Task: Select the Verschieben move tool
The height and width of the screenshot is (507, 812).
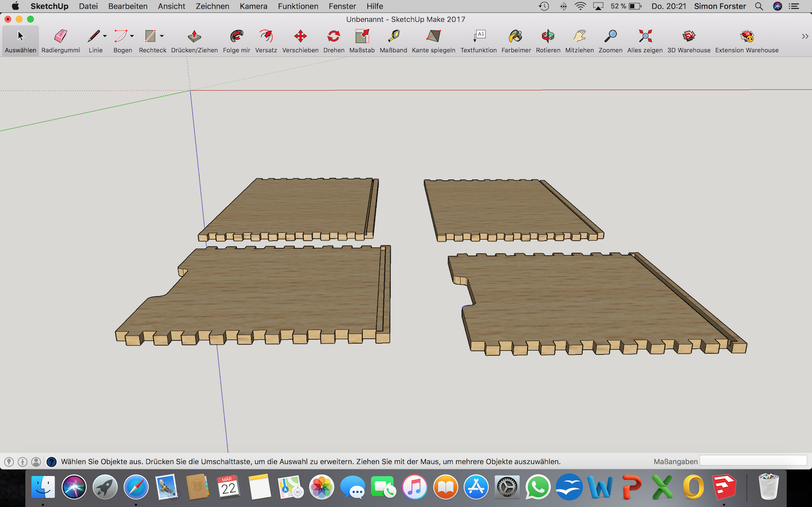Action: (300, 36)
